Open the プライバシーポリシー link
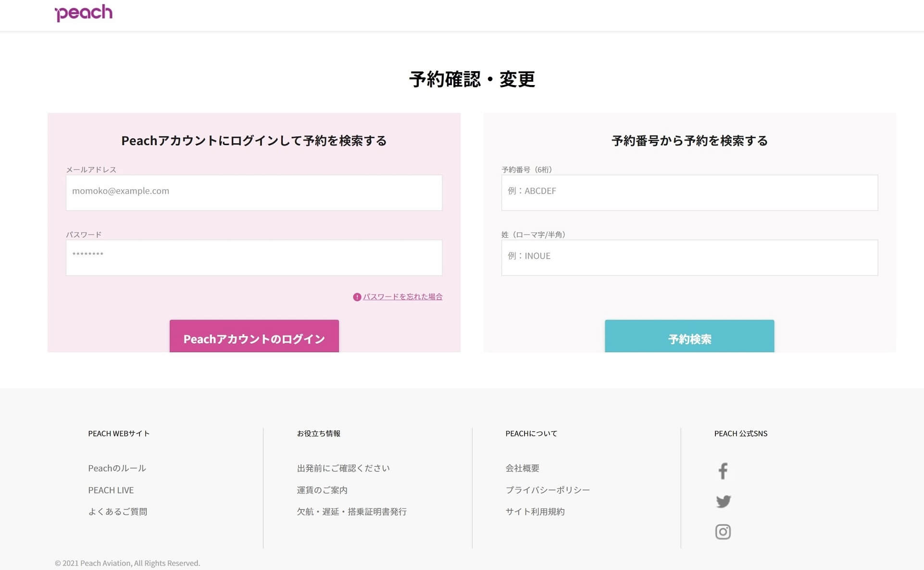The width and height of the screenshot is (924, 570). pos(548,490)
